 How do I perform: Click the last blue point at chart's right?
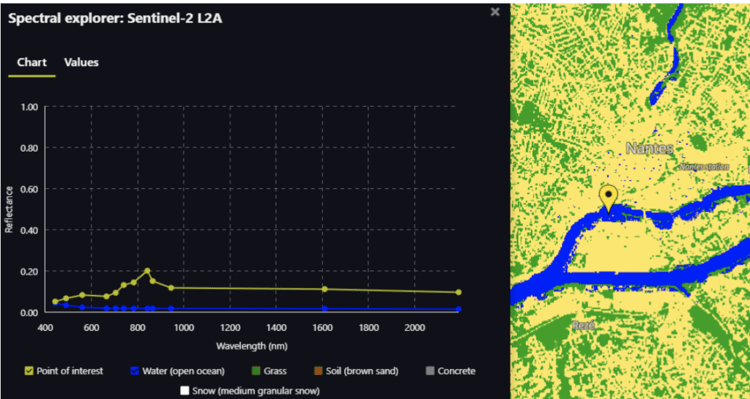coord(459,309)
